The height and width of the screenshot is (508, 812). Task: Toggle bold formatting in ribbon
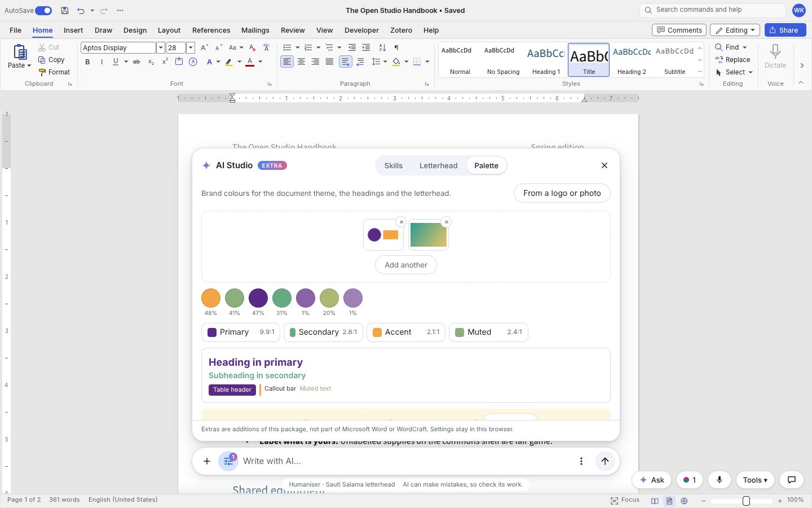click(87, 62)
